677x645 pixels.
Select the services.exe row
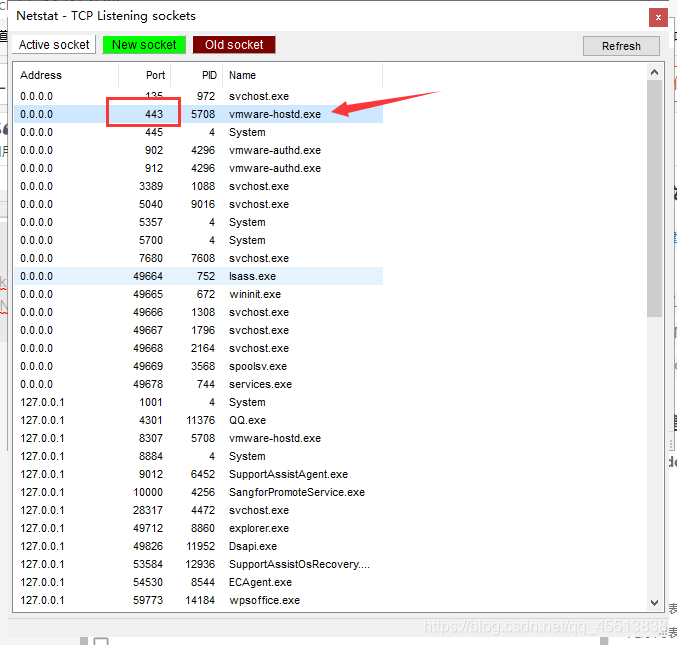[199, 384]
